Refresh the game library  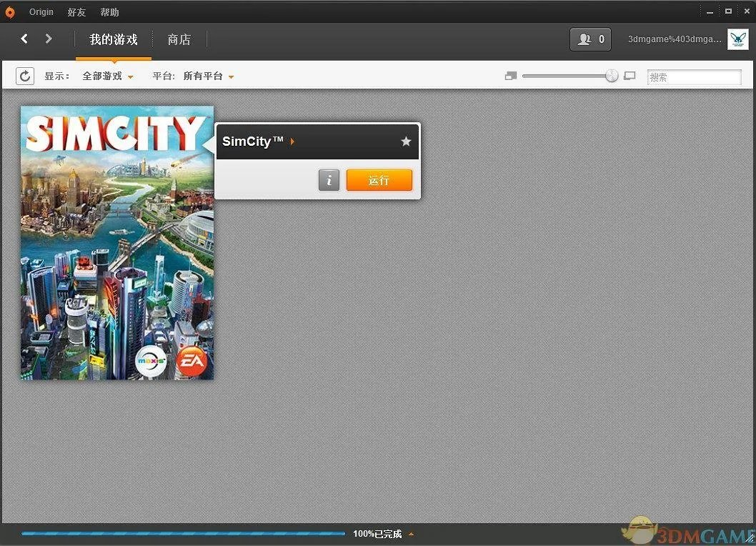(25, 76)
